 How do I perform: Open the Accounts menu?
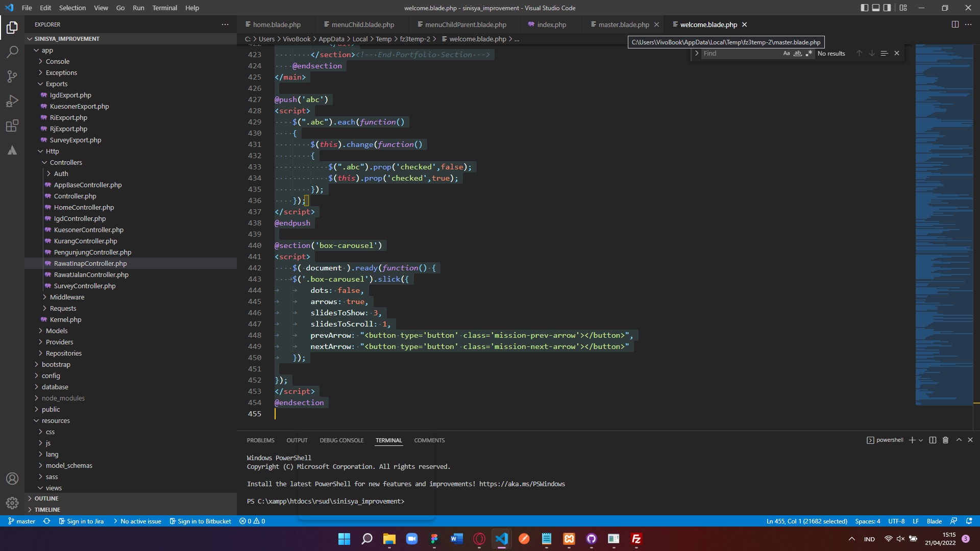(x=12, y=479)
